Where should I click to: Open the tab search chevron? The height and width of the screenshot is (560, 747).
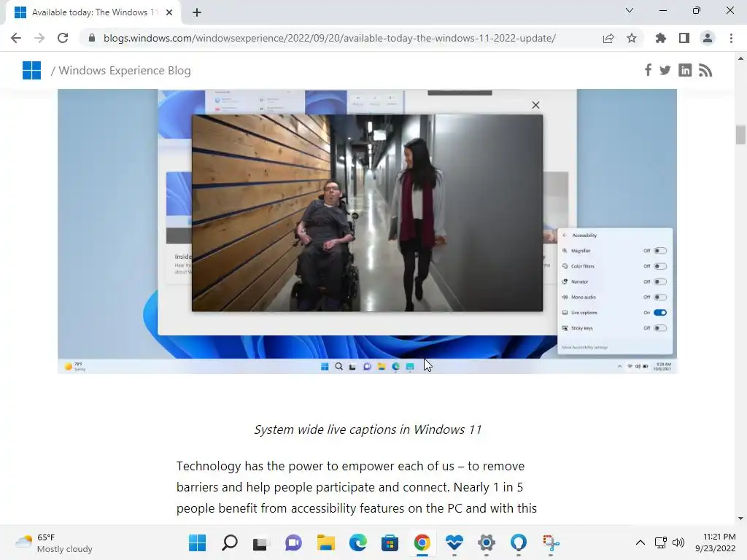point(630,10)
